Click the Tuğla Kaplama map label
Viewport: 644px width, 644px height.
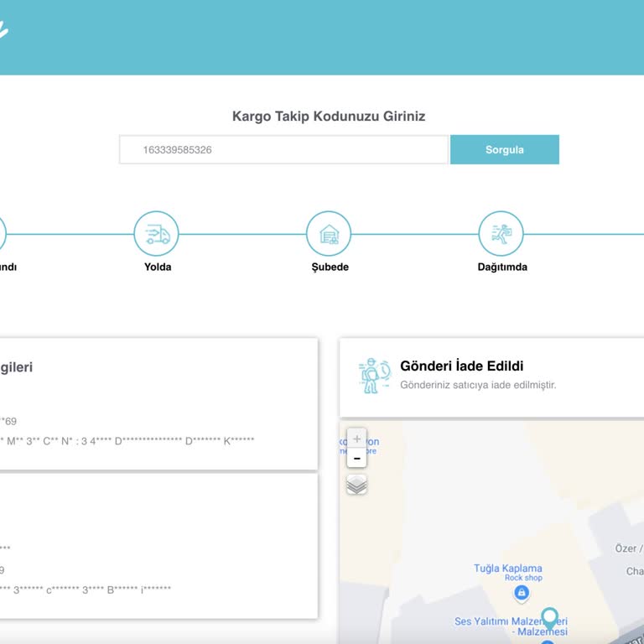pos(508,569)
